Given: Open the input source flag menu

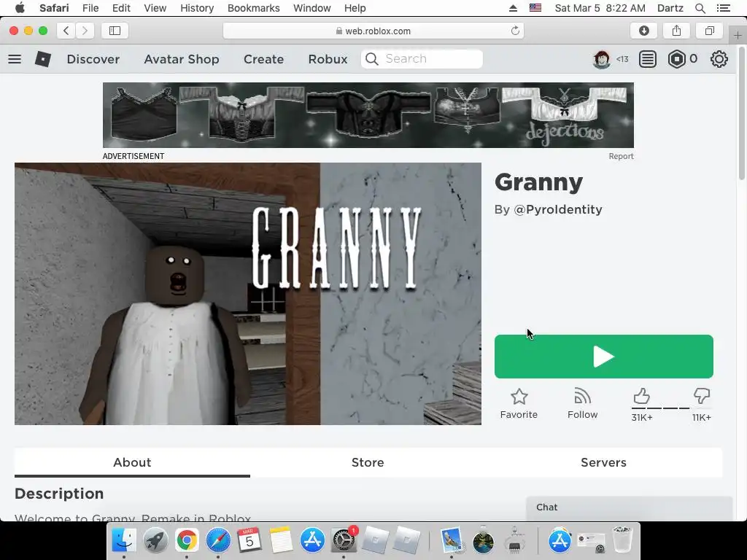Looking at the screenshot, I should 535,8.
